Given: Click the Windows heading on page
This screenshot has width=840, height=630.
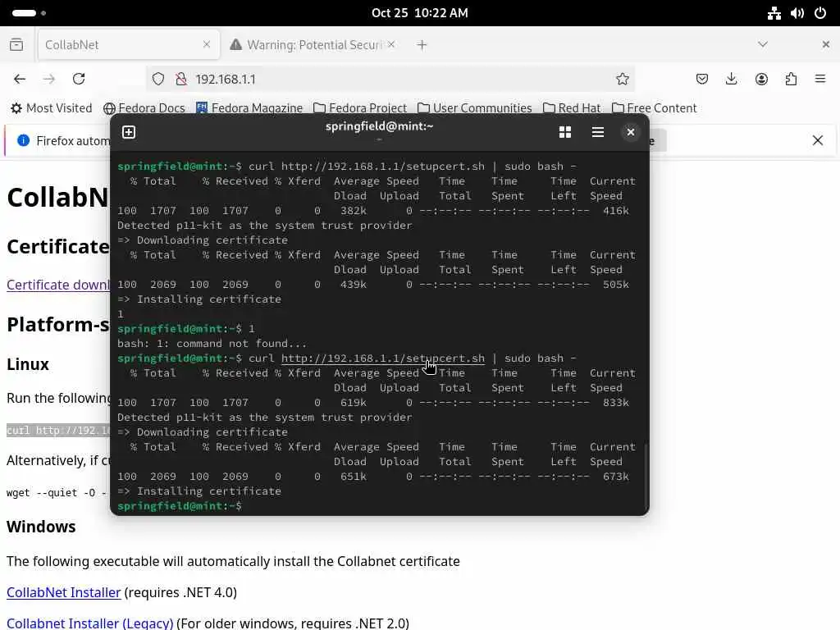Looking at the screenshot, I should [x=41, y=527].
